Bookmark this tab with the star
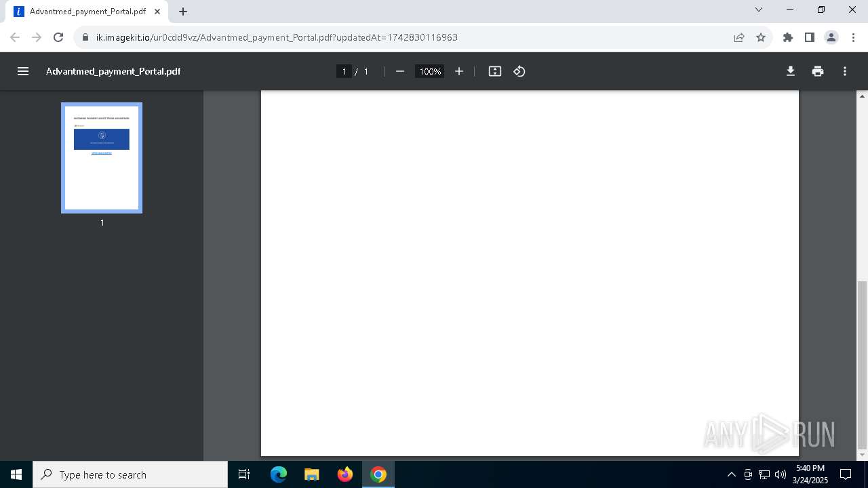 761,37
